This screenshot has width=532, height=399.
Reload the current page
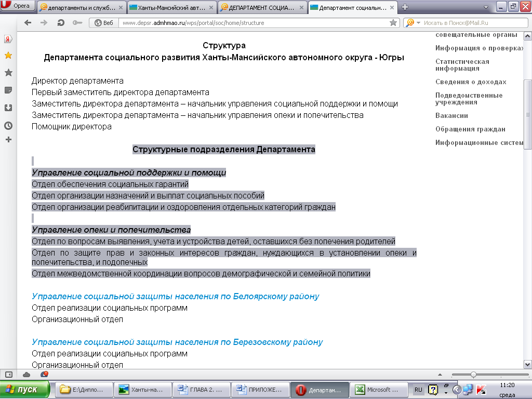coord(61,23)
